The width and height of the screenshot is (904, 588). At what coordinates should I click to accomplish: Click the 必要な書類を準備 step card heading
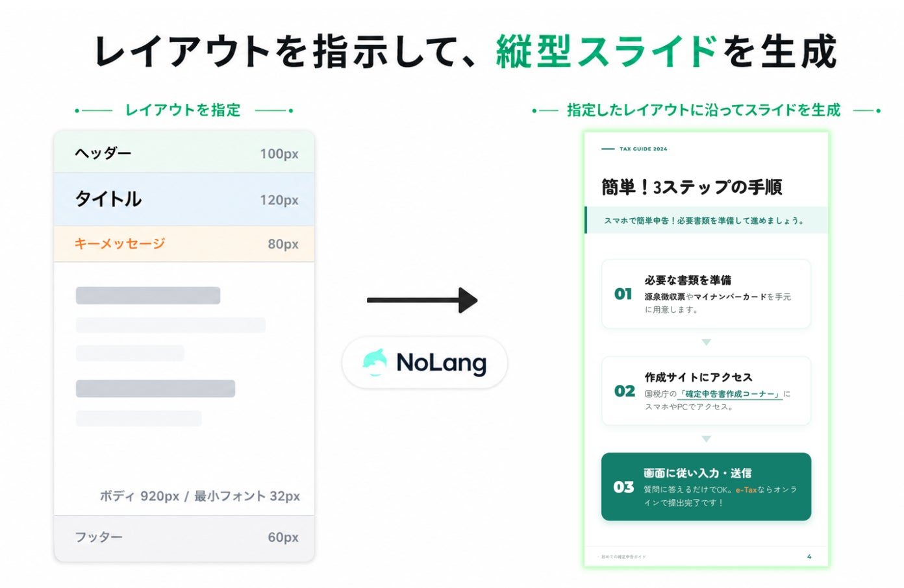coord(688,280)
